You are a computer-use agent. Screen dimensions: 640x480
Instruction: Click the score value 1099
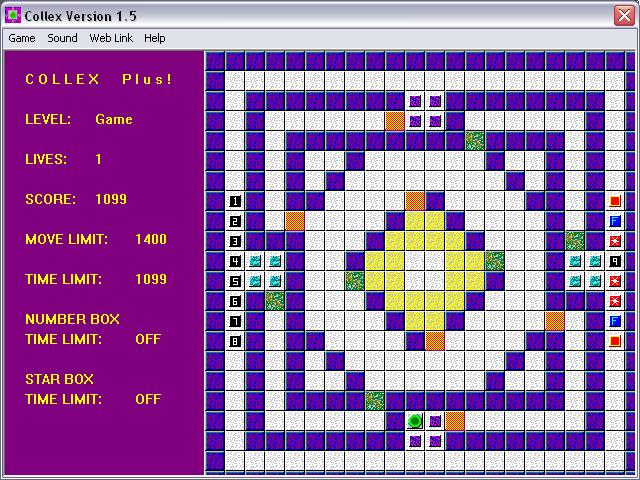click(111, 199)
